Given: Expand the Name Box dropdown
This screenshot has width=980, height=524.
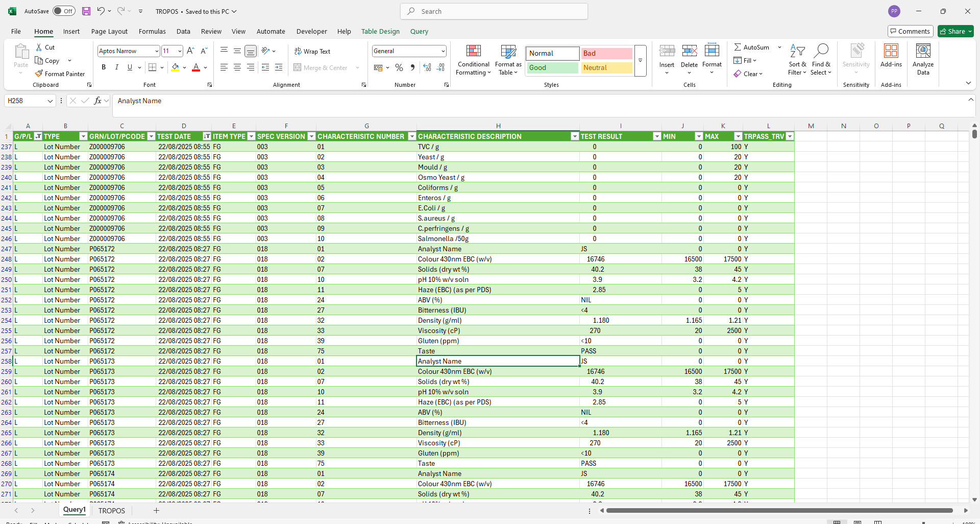Looking at the screenshot, I should pyautogui.click(x=50, y=101).
